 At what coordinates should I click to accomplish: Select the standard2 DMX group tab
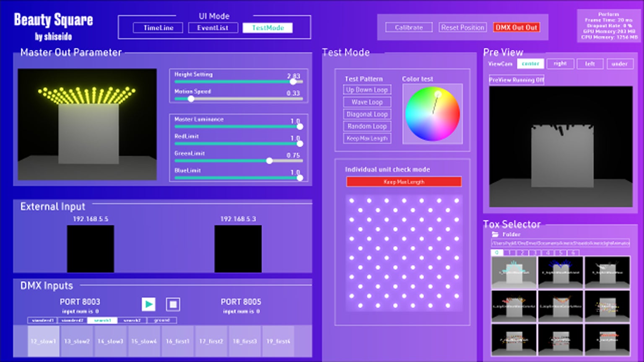(73, 320)
